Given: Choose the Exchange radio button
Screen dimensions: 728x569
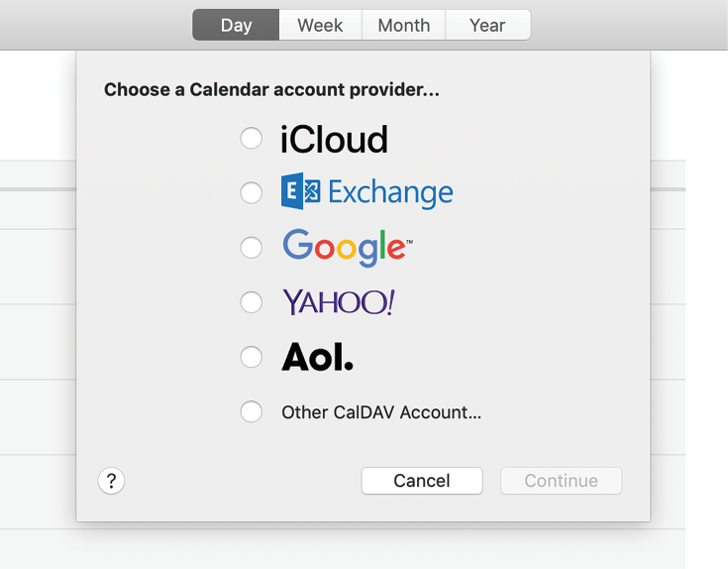Looking at the screenshot, I should coord(252,192).
